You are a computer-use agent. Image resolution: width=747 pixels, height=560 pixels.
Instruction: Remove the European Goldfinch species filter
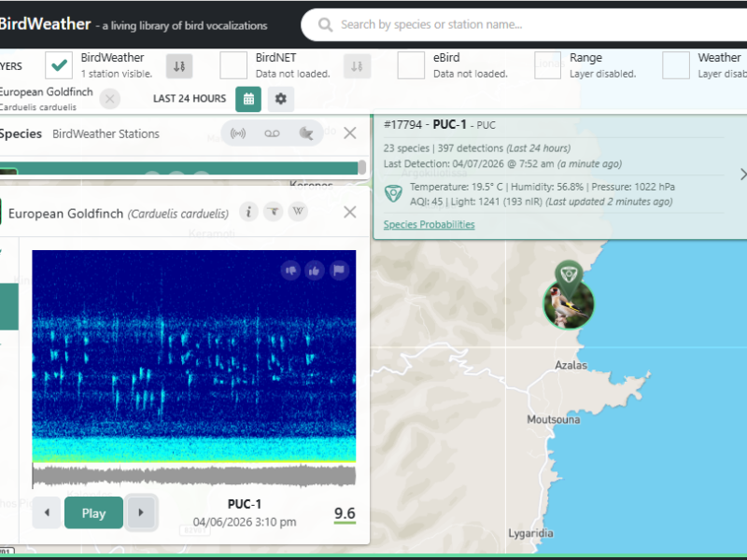(x=109, y=98)
